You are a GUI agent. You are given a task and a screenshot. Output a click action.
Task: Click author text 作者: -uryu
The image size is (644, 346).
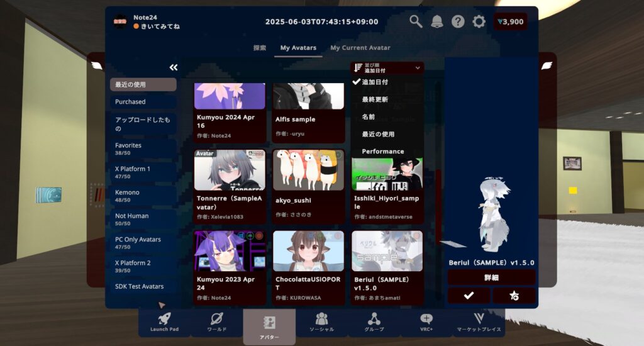point(290,133)
